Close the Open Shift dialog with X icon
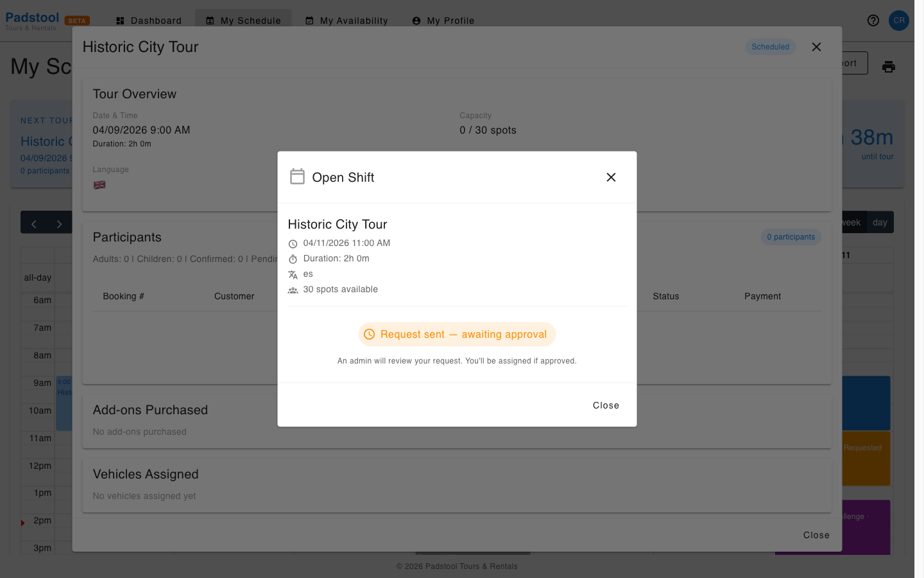The image size is (924, 578). click(611, 177)
